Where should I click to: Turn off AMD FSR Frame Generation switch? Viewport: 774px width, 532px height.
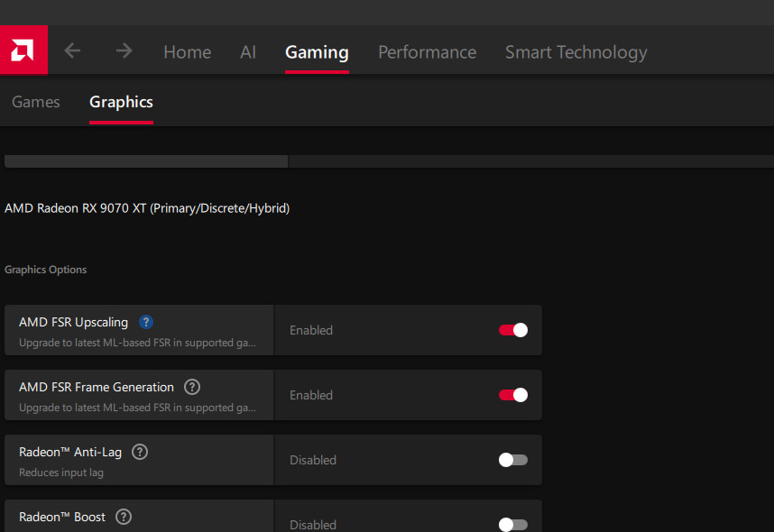coord(512,395)
